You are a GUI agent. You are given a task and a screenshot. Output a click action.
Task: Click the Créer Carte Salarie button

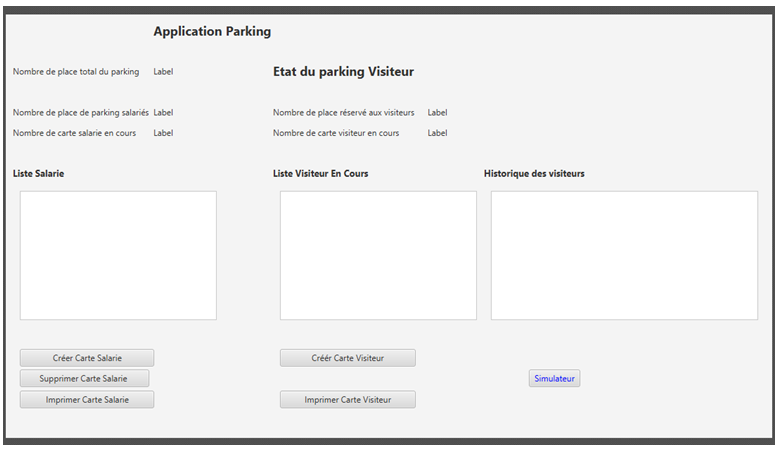pos(87,358)
